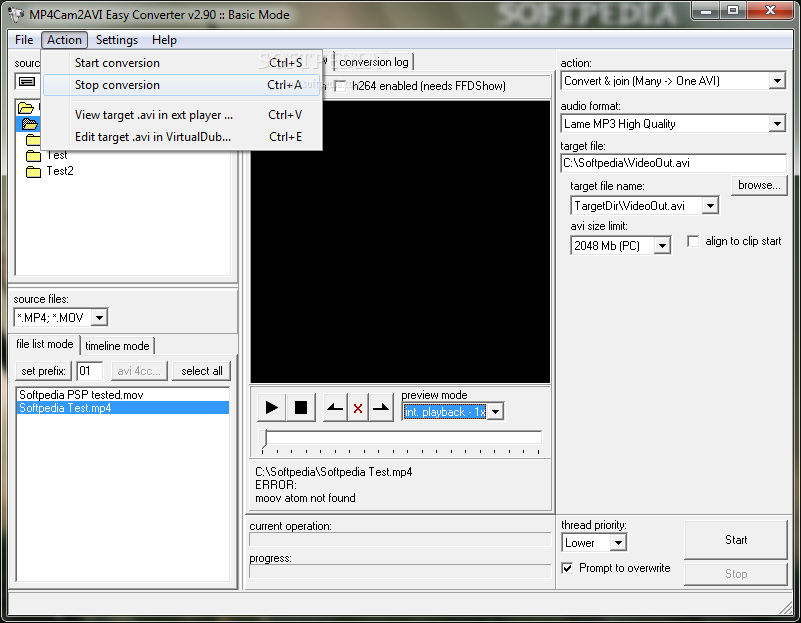Click the target file path field
Viewport: 801px width, 623px height.
(673, 163)
